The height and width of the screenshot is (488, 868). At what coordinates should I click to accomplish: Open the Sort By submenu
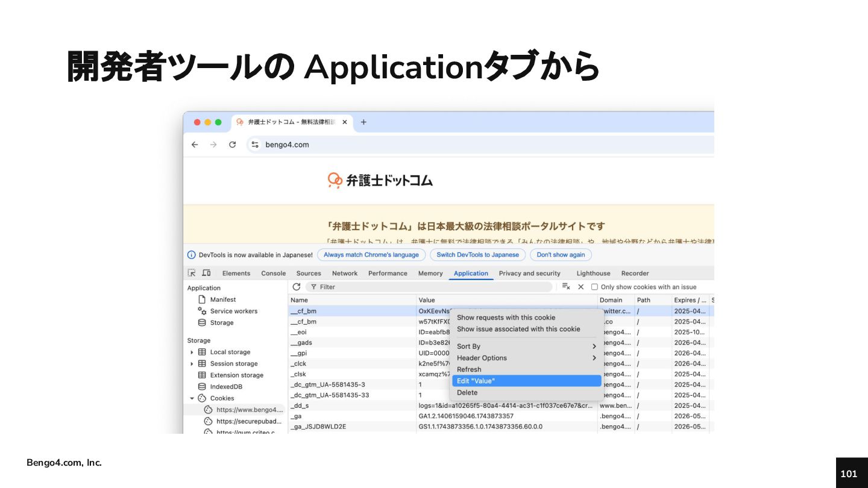click(x=527, y=346)
